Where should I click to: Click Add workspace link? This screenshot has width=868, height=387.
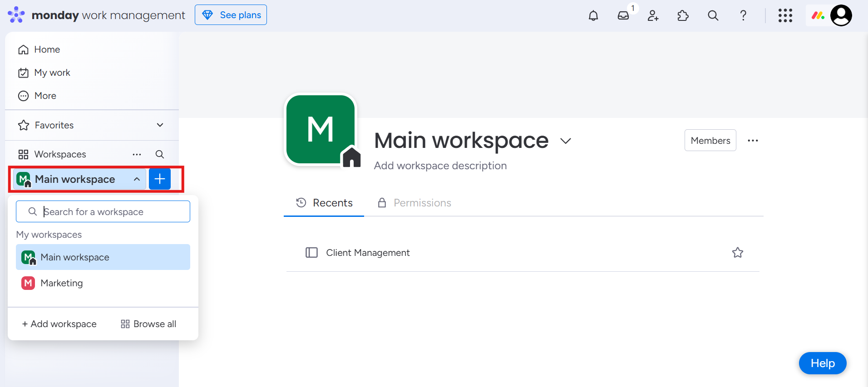pyautogui.click(x=59, y=324)
